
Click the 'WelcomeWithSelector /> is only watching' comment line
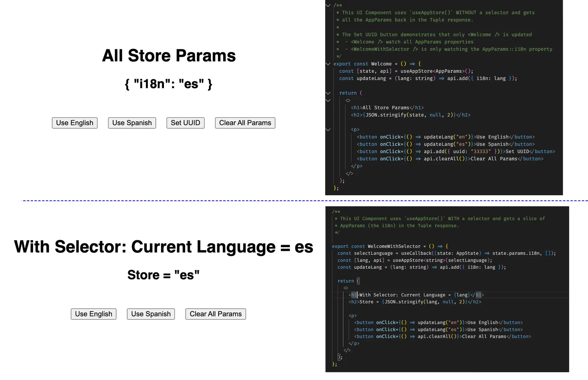click(444, 49)
